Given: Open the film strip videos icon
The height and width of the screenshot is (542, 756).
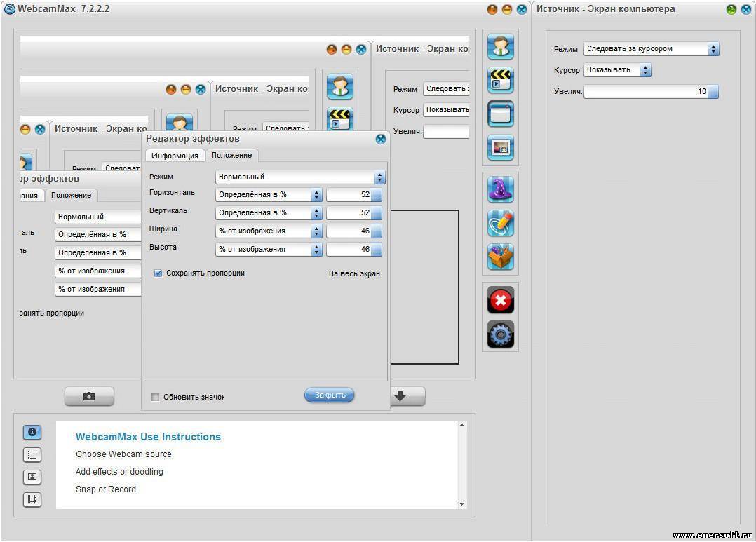Looking at the screenshot, I should (32, 499).
